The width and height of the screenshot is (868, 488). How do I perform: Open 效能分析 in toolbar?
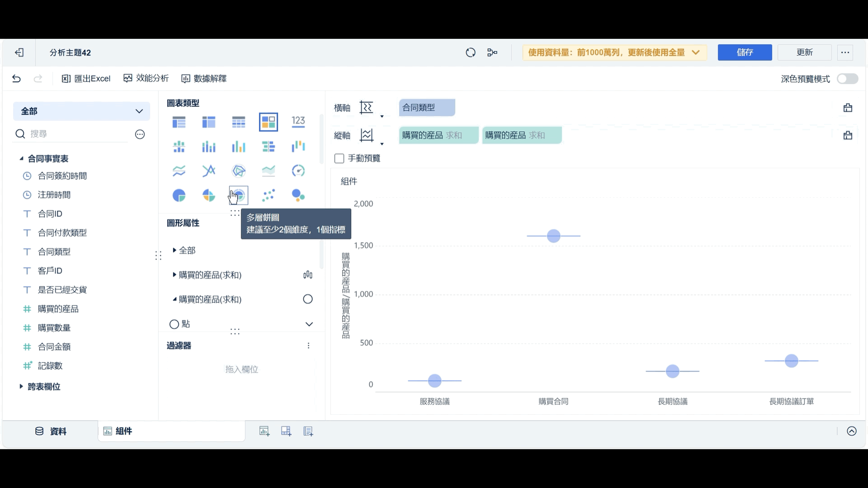pyautogui.click(x=146, y=79)
